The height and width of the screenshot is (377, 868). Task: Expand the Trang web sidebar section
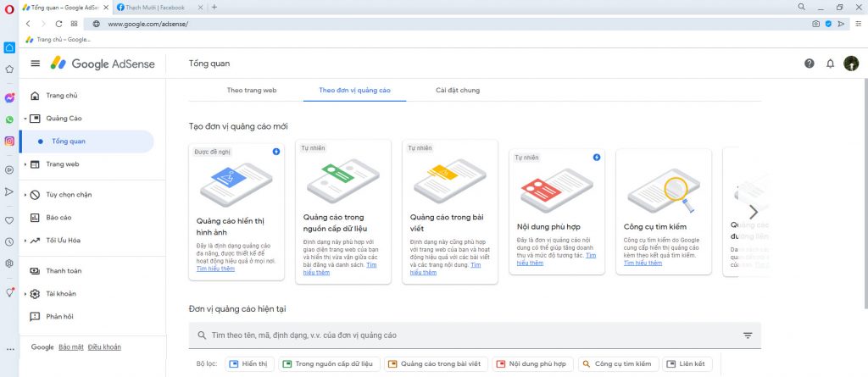[x=62, y=164]
